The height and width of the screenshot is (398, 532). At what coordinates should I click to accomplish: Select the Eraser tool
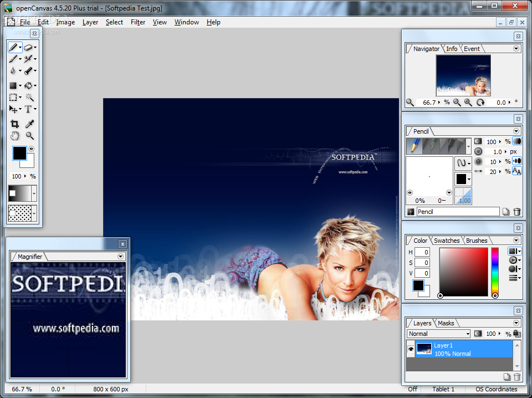click(x=28, y=47)
